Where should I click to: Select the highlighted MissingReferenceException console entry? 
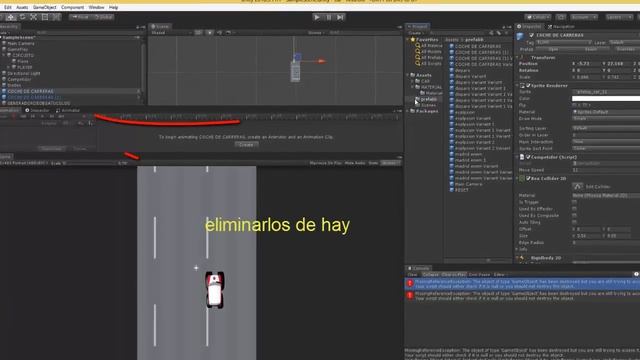[522, 284]
